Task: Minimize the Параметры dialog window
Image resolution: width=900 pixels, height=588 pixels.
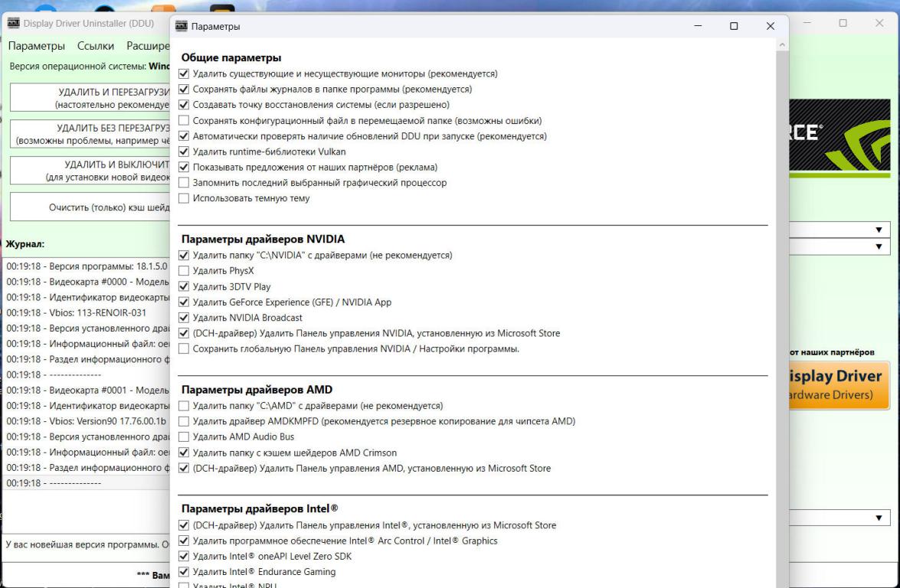Action: (698, 27)
